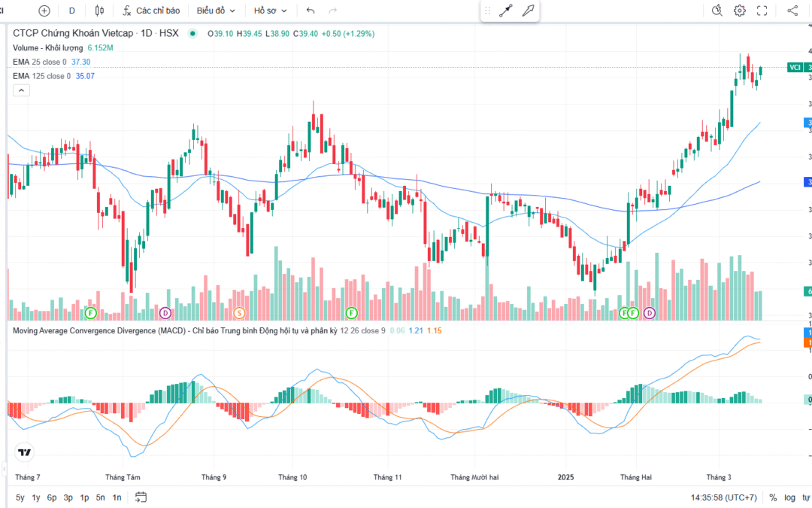The width and height of the screenshot is (812, 508).
Task: Click the EMA 25 value 37.30
Action: point(80,62)
